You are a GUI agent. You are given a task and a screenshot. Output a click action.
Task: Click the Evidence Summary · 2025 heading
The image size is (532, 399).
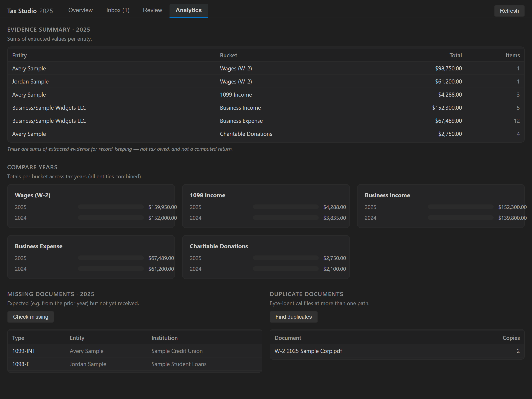point(49,30)
